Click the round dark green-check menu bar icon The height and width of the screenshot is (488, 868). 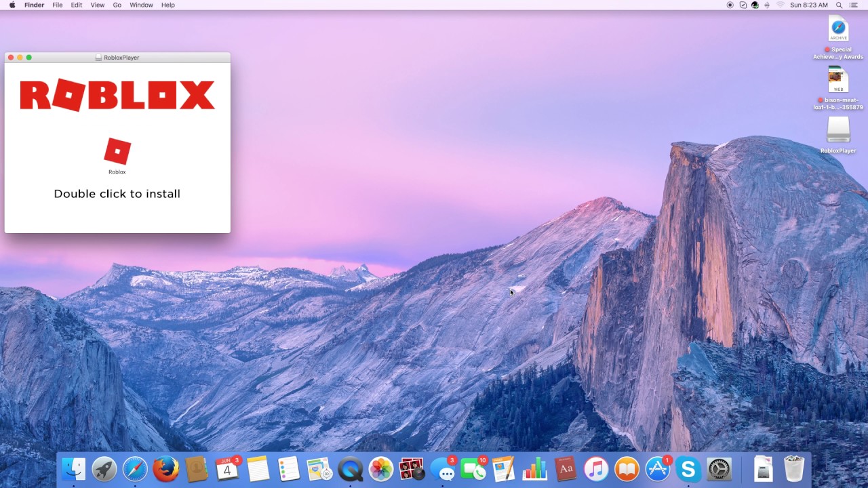point(755,5)
